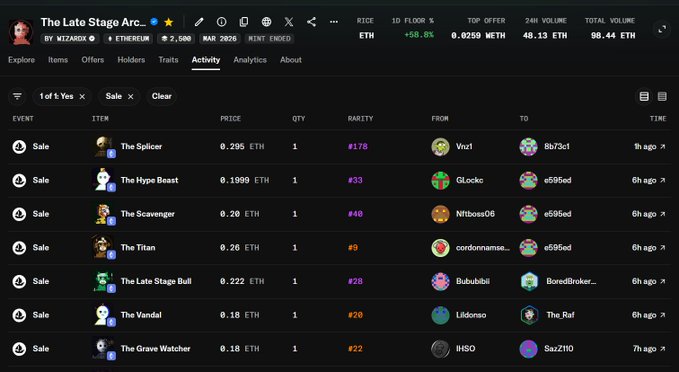Click the Bububibii seller avatar
The image size is (679, 372).
coord(440,281)
